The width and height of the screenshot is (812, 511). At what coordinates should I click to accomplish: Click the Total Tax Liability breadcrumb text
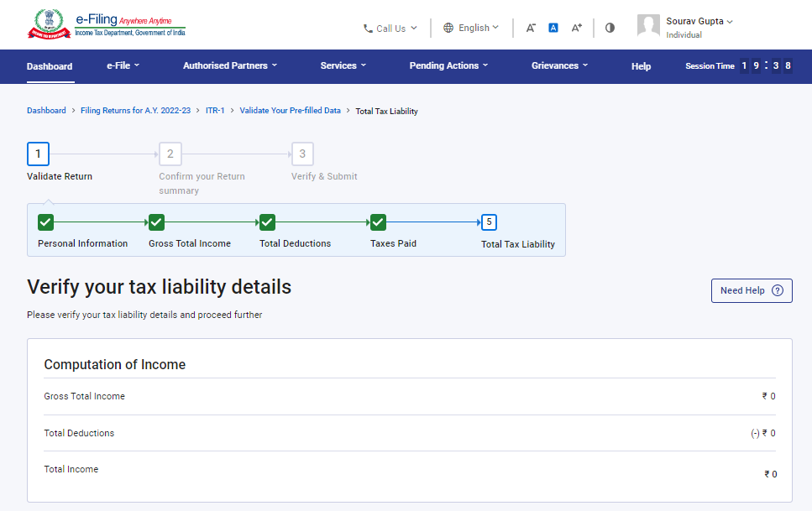click(x=386, y=112)
